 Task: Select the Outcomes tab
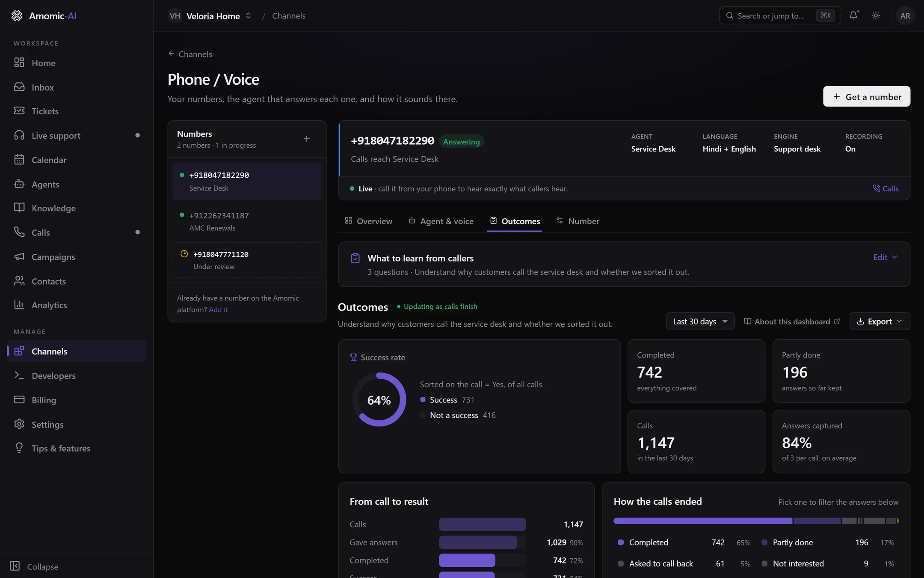pos(515,221)
